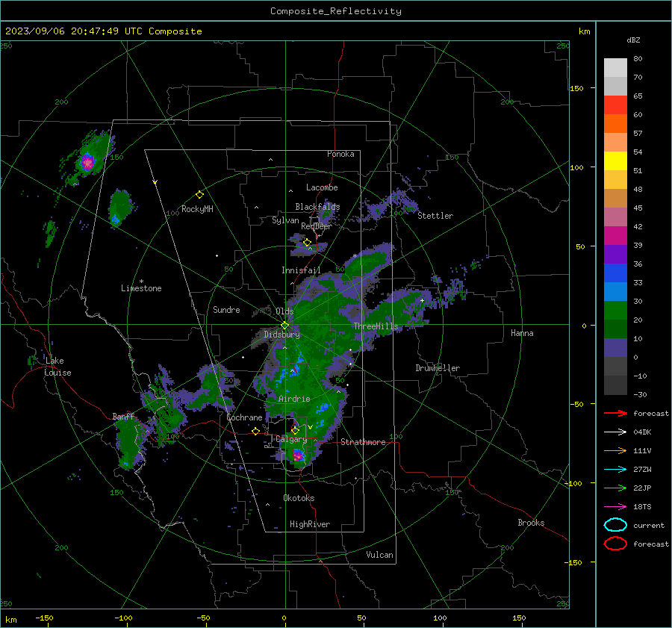Click the cyan 27ZW arrow icon
672x628 pixels.
[615, 470]
